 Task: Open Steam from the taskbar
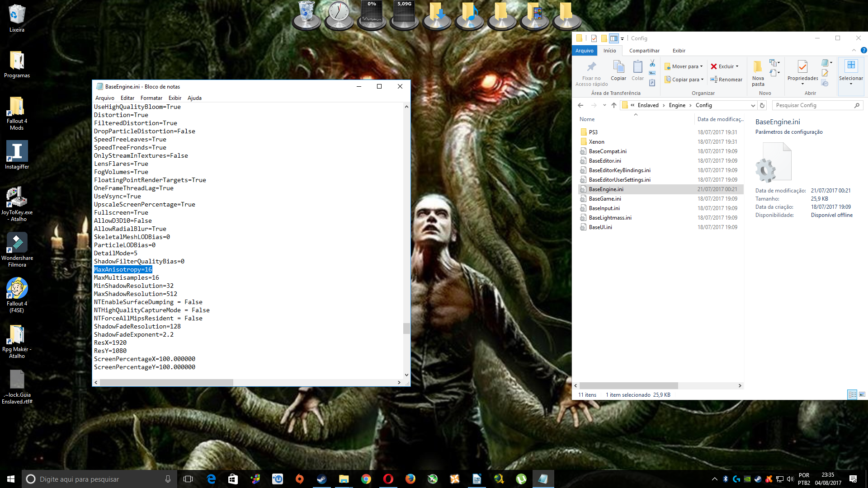pos(321,479)
